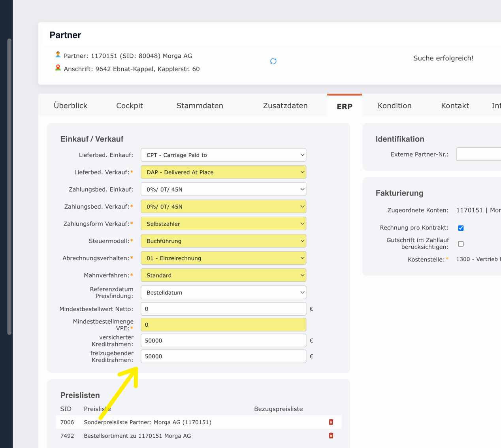The height and width of the screenshot is (448, 501).
Task: Select the Zusatzdaten tab
Action: 285,105
